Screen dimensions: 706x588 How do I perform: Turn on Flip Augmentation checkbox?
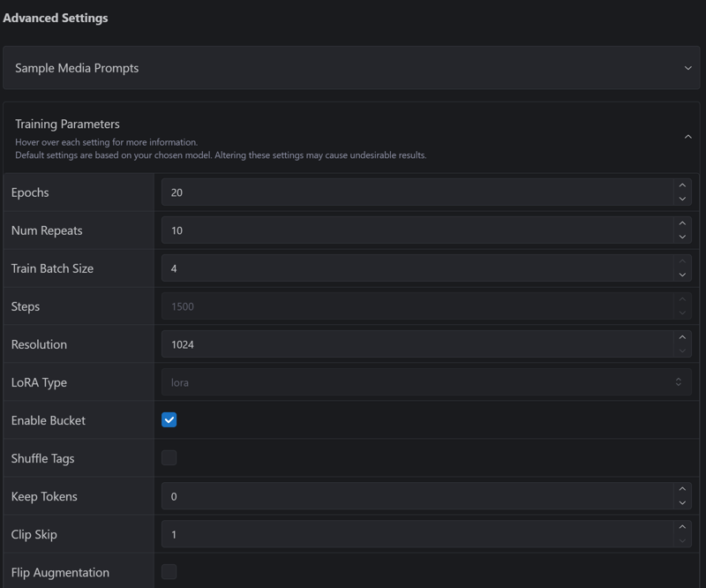[x=169, y=572]
